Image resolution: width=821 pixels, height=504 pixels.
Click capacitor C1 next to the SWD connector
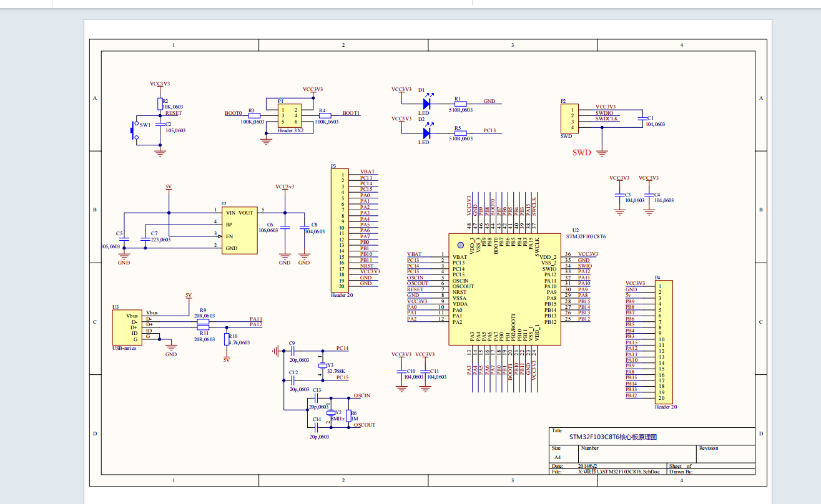642,118
